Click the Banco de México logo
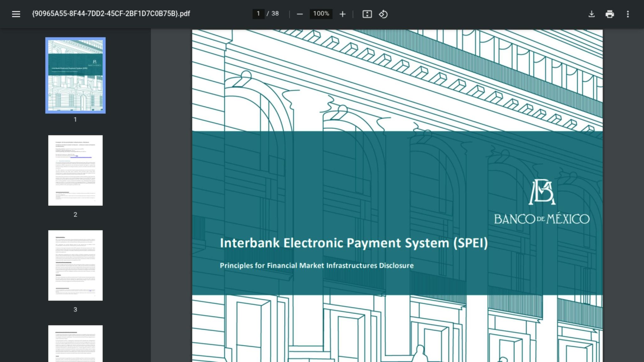This screenshot has height=362, width=644. (541, 202)
